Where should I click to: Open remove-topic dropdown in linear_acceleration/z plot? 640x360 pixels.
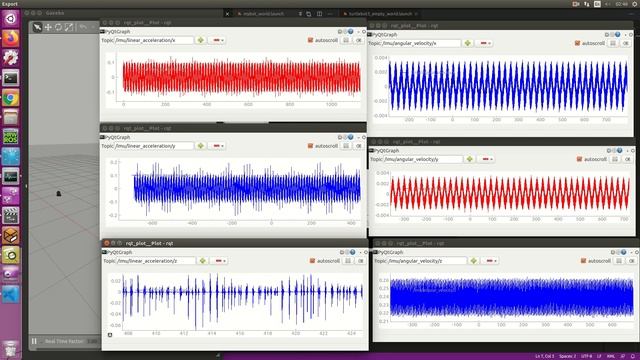point(220,260)
